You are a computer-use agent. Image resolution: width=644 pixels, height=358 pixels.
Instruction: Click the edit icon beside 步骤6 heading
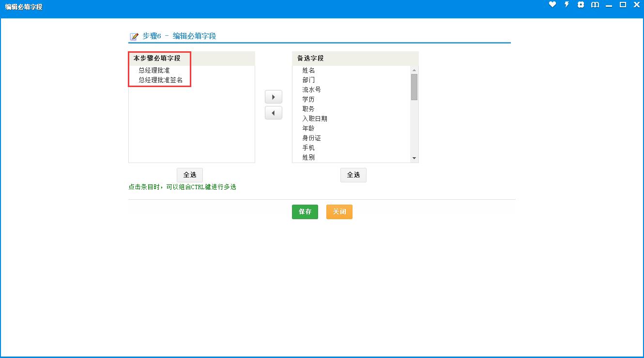tap(134, 36)
